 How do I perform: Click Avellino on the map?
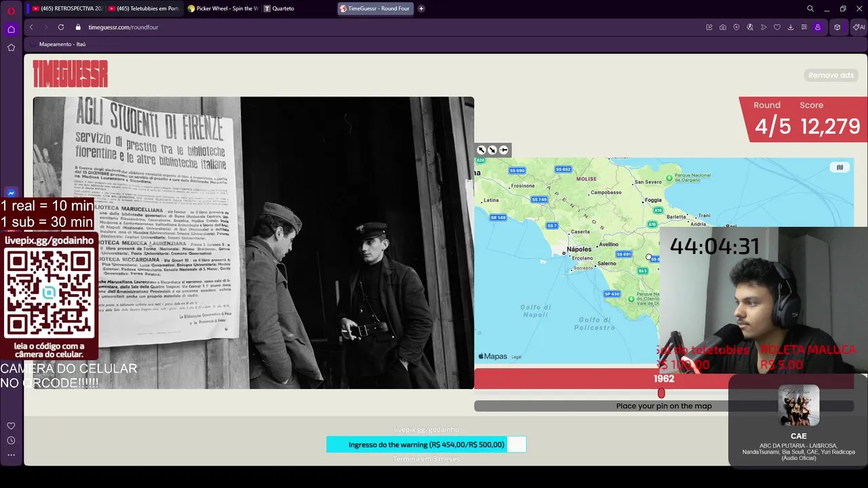pyautogui.click(x=609, y=245)
